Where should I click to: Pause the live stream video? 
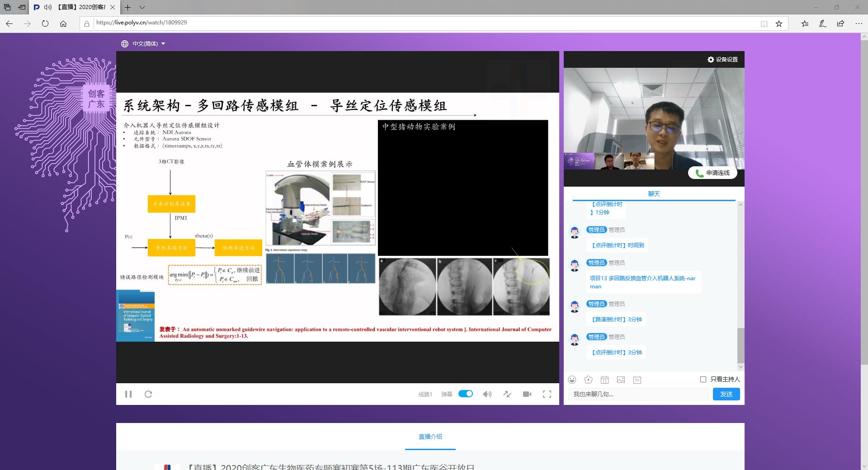(x=128, y=394)
